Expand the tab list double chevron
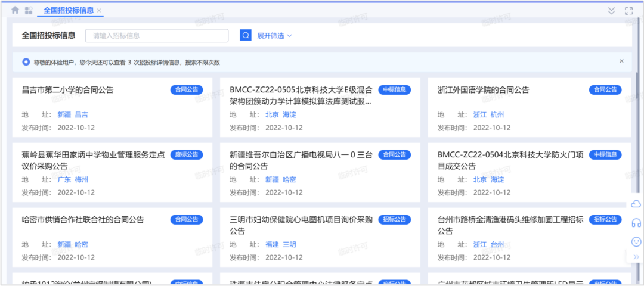 612,11
